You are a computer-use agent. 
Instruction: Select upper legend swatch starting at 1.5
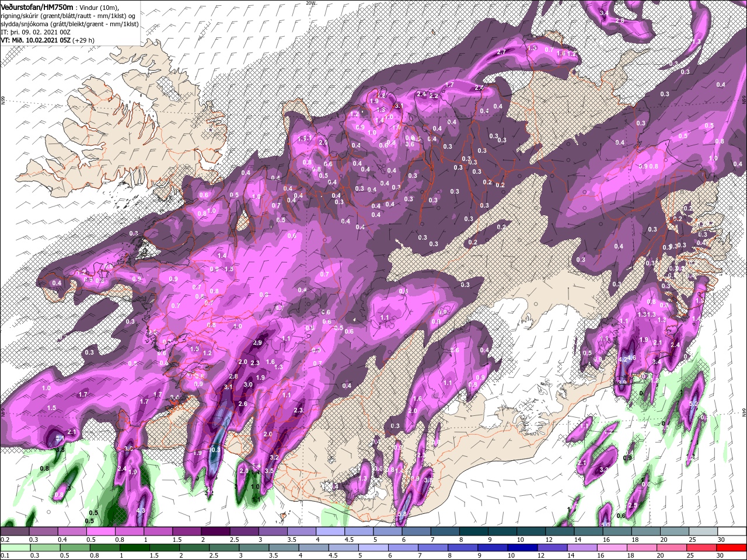186,531
